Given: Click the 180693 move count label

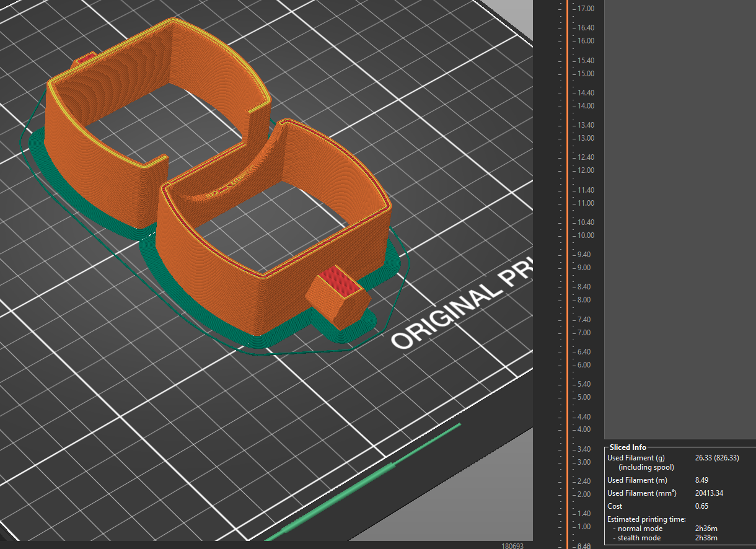Looking at the screenshot, I should [512, 546].
